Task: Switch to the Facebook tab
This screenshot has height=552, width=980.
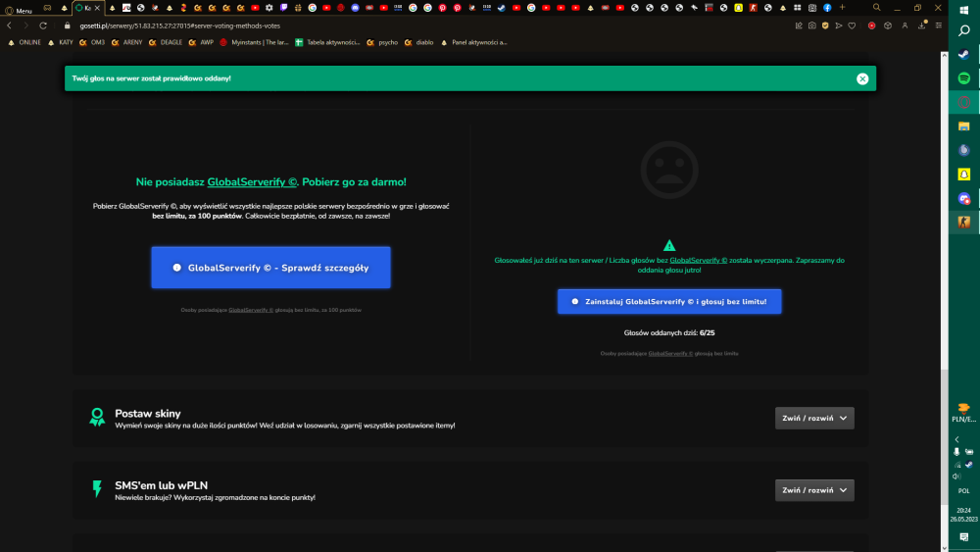Action: point(827,8)
